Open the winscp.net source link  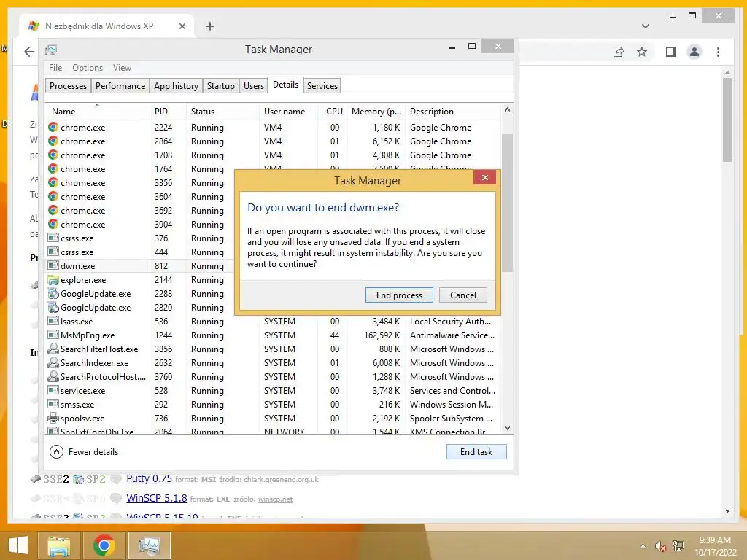pyautogui.click(x=275, y=499)
